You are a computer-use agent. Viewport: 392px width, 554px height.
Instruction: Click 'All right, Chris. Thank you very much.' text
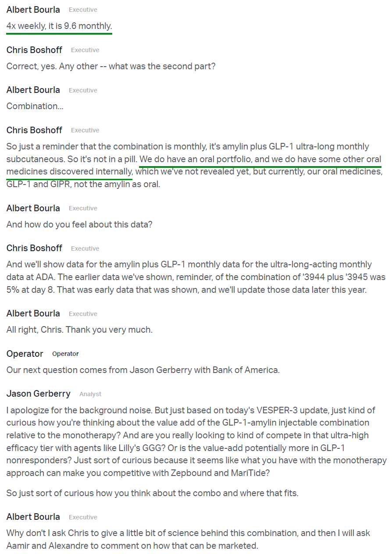79,330
